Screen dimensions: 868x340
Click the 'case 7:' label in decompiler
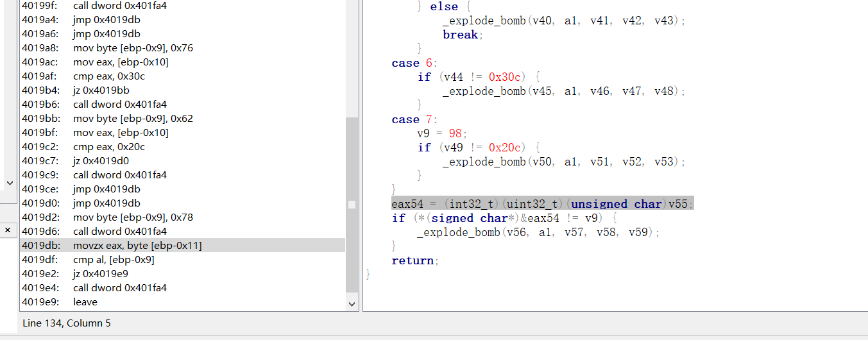coord(414,119)
